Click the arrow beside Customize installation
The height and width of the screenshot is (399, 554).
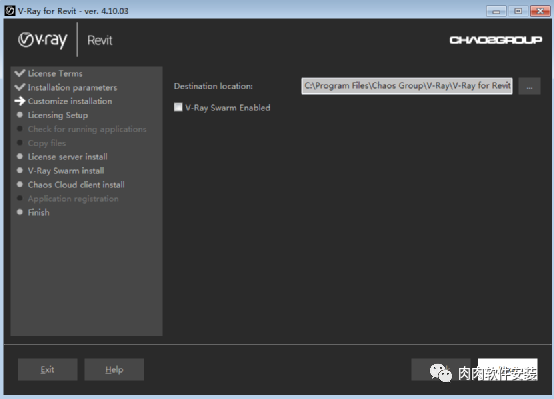pos(20,101)
